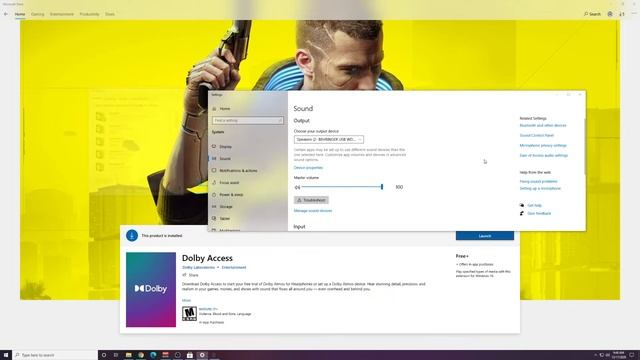Open Search in Microsoft Store
The image size is (640, 360).
pos(592,14)
